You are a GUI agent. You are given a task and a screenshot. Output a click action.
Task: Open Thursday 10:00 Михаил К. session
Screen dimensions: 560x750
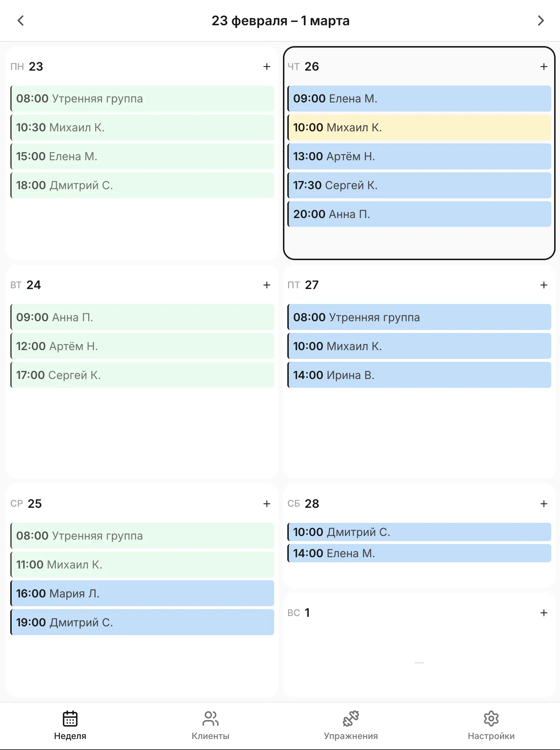(419, 127)
